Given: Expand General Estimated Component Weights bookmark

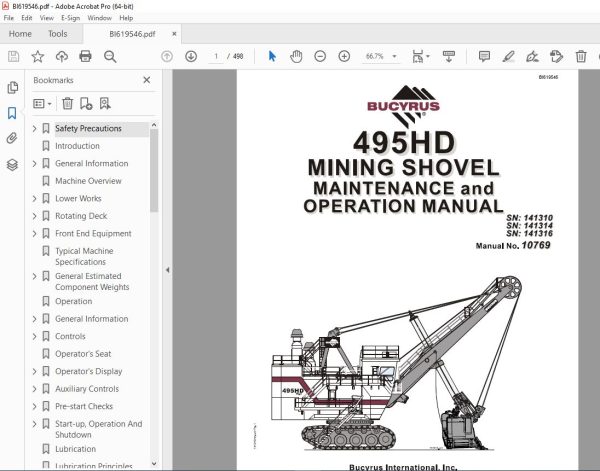Looking at the screenshot, I should pyautogui.click(x=34, y=276).
